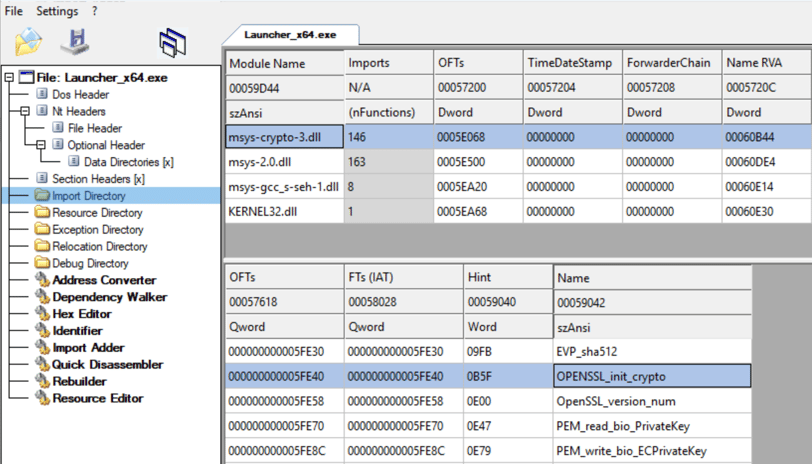Open the Quick Disassembler tool

tap(107, 365)
